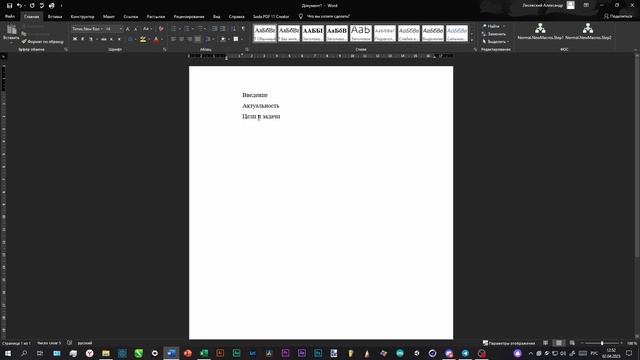Click the Поделиться (Share) button
640x360 pixels.
(x=618, y=16)
